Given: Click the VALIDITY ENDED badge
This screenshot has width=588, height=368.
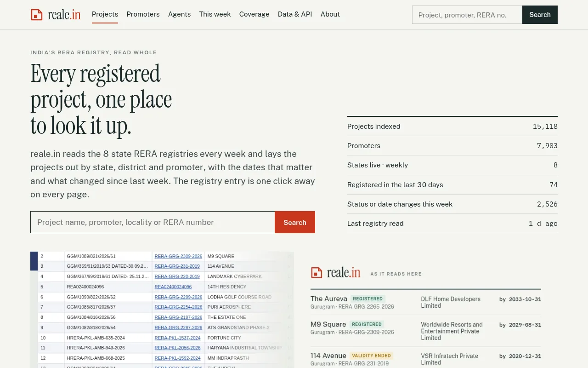Looking at the screenshot, I should tap(371, 356).
